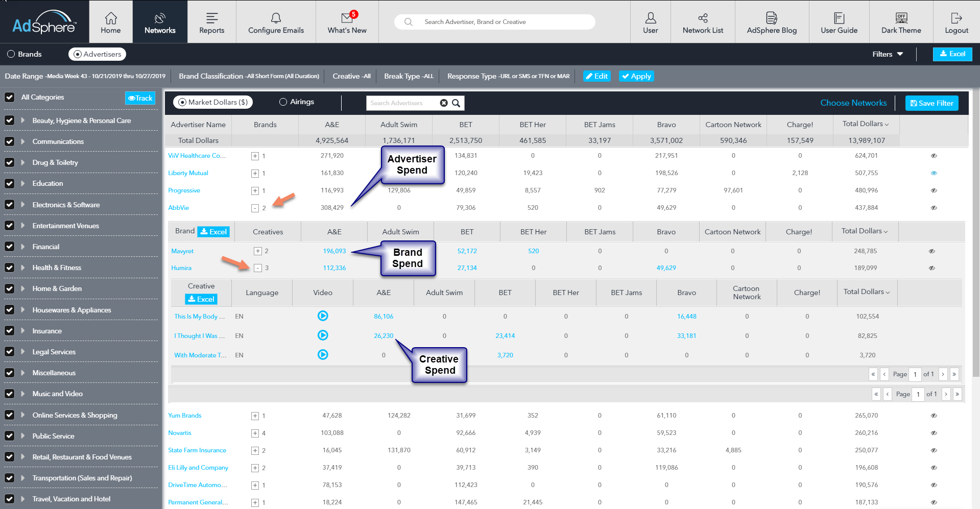The height and width of the screenshot is (509, 980).
Task: Select the Airings radio button
Action: (283, 102)
